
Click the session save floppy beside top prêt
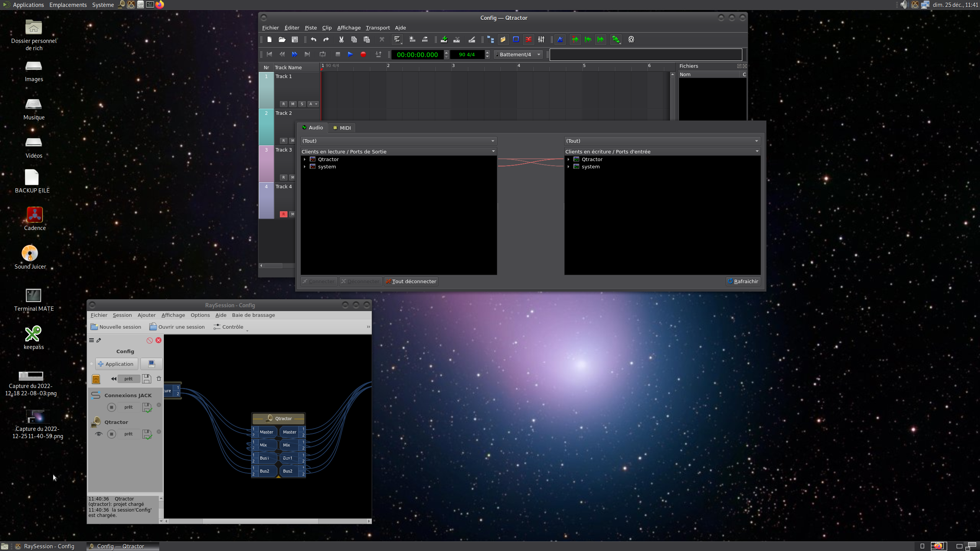(147, 379)
